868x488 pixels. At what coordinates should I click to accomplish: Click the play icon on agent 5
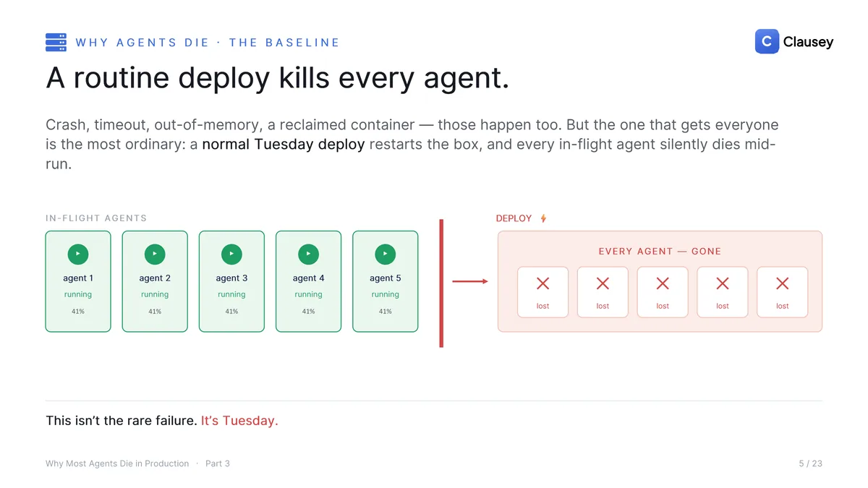pos(386,254)
